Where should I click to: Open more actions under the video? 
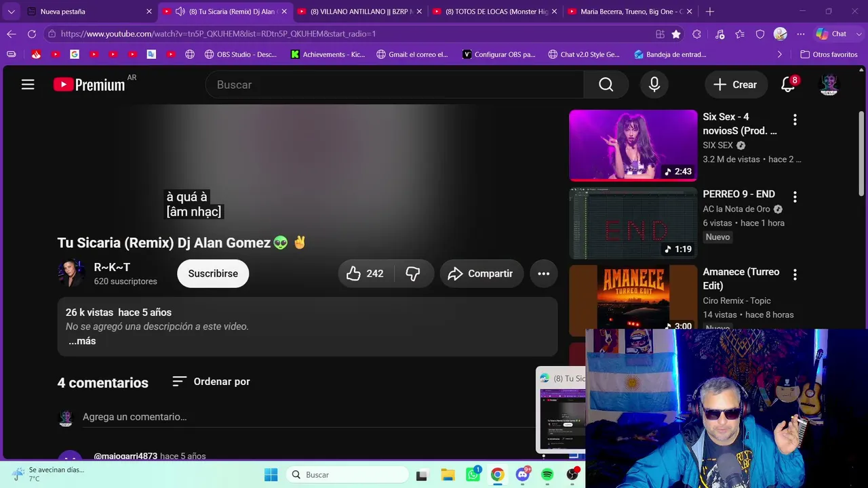[543, 274]
